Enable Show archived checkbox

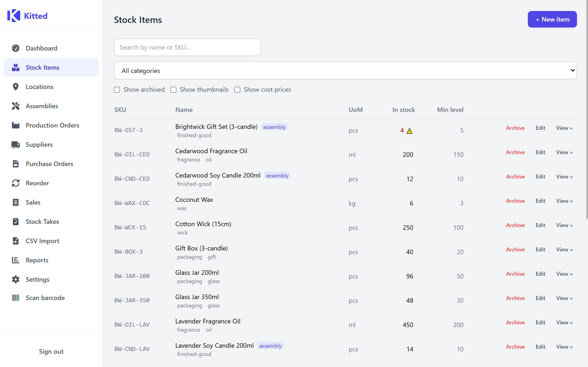[x=117, y=90]
